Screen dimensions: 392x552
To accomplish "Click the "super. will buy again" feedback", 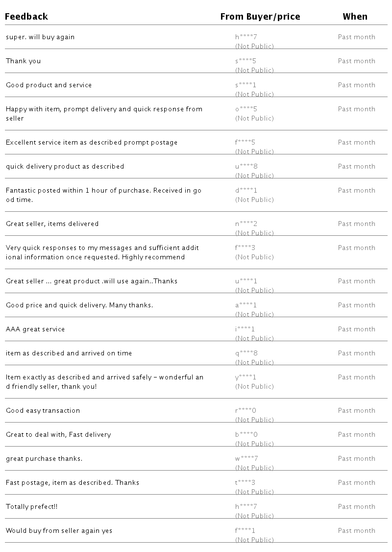I will pyautogui.click(x=40, y=37).
